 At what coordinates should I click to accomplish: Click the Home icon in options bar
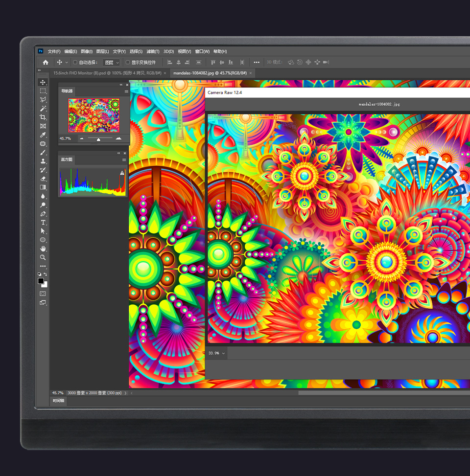point(46,62)
